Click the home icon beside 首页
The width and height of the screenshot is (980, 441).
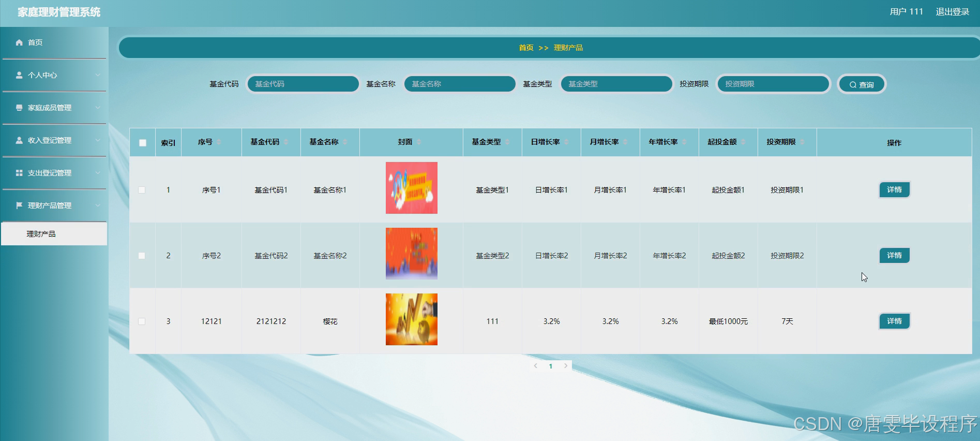point(19,42)
